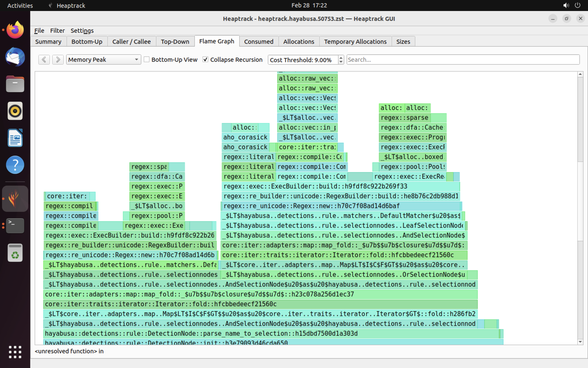Viewport: 588px width, 368px height.
Task: Switch to the Bottom-Up tab
Action: click(87, 42)
